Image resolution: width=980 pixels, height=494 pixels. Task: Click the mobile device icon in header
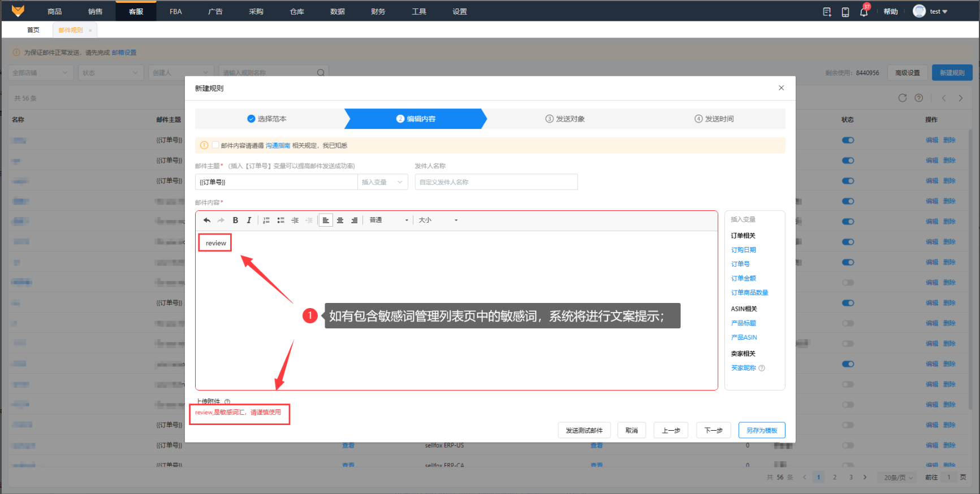(x=845, y=12)
